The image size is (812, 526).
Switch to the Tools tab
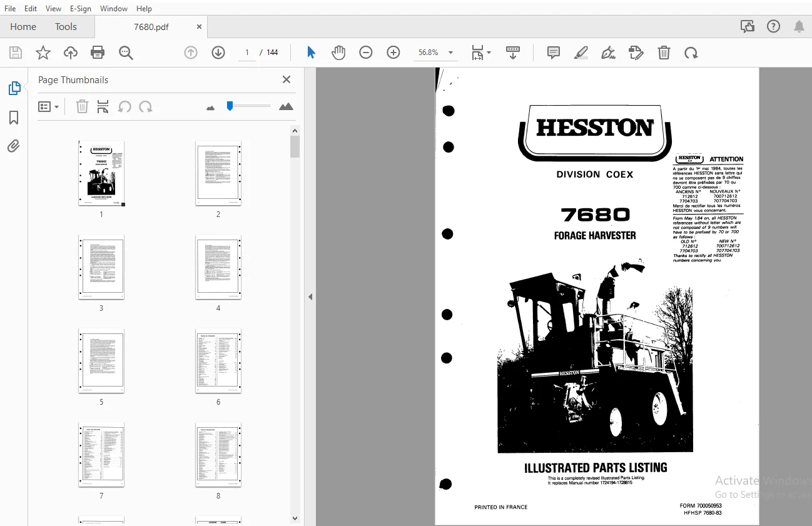point(66,26)
